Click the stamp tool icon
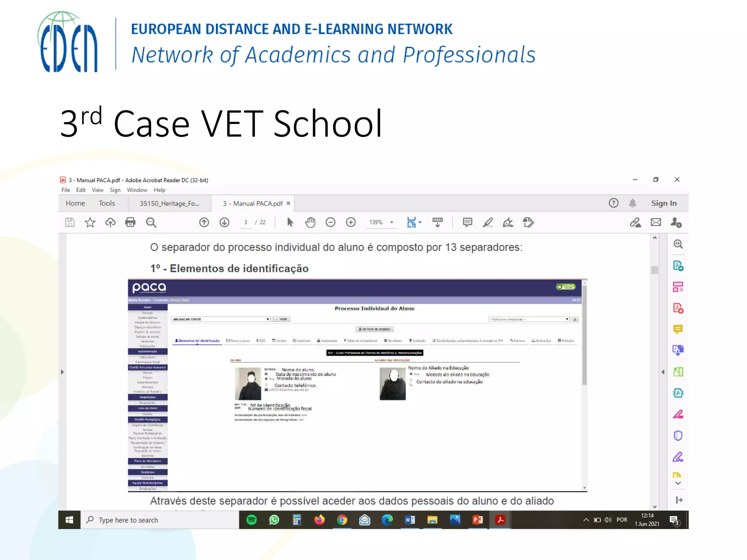 point(528,222)
